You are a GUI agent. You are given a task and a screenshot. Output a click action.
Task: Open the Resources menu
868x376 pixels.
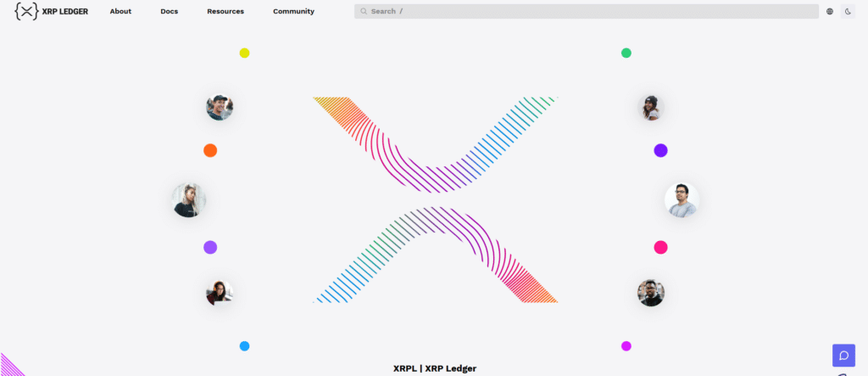pos(225,11)
